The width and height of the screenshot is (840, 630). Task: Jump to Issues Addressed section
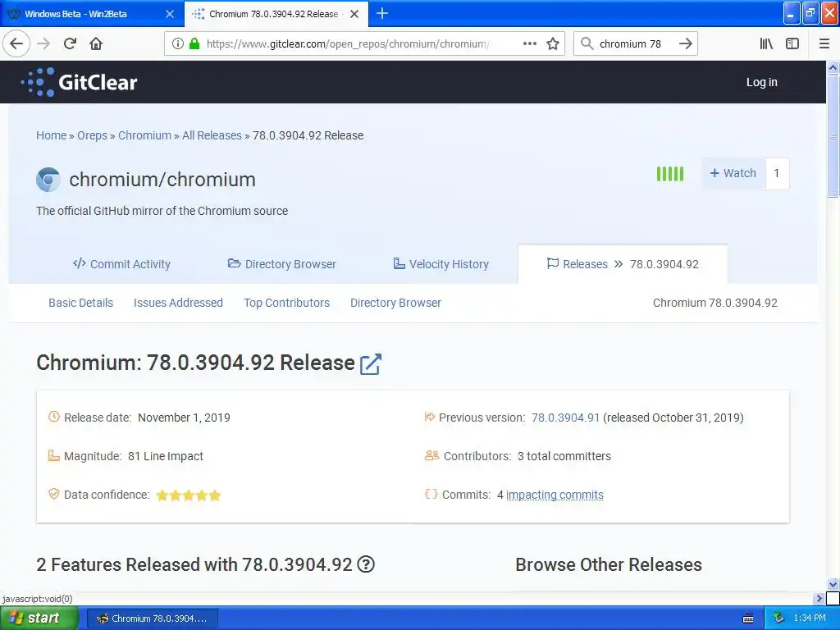click(178, 303)
